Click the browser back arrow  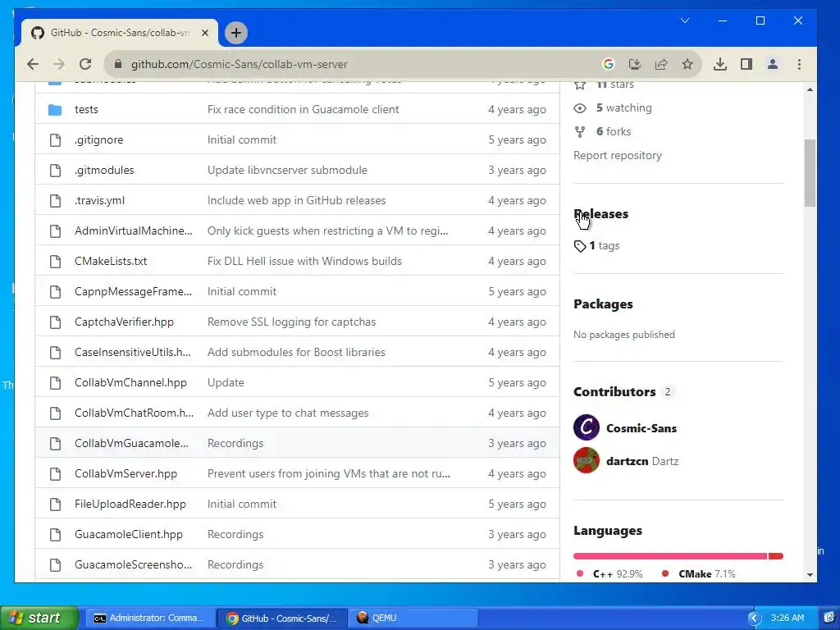(x=33, y=64)
